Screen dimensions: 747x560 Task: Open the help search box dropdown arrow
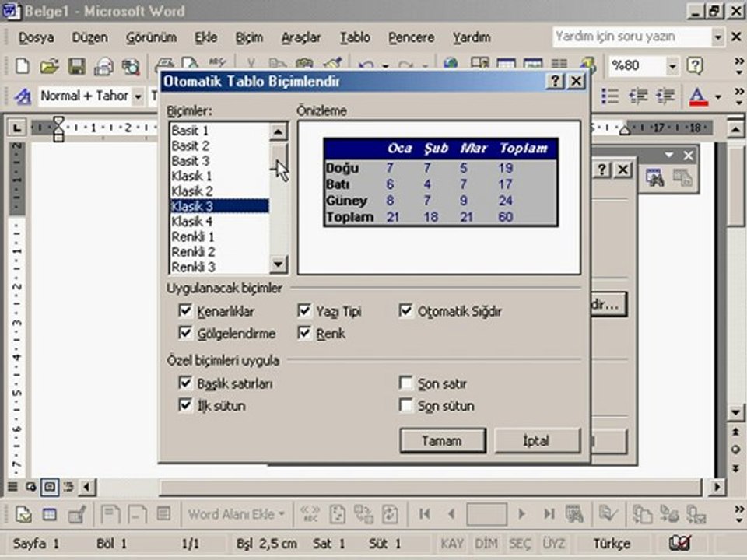point(717,37)
